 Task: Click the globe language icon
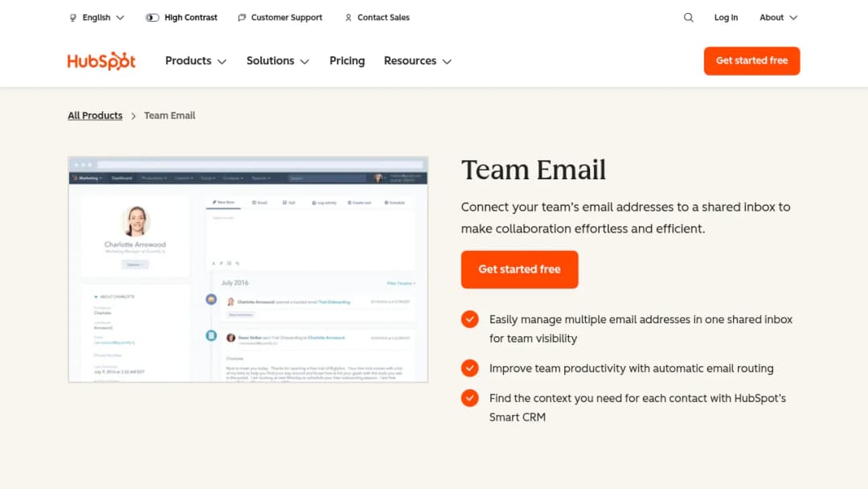coord(73,18)
